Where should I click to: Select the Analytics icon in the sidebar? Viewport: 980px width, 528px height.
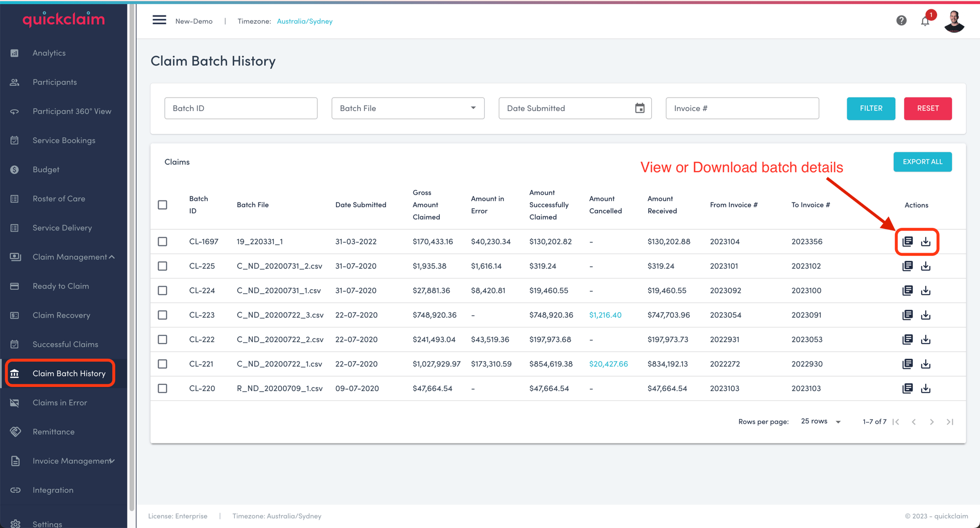[x=14, y=53]
